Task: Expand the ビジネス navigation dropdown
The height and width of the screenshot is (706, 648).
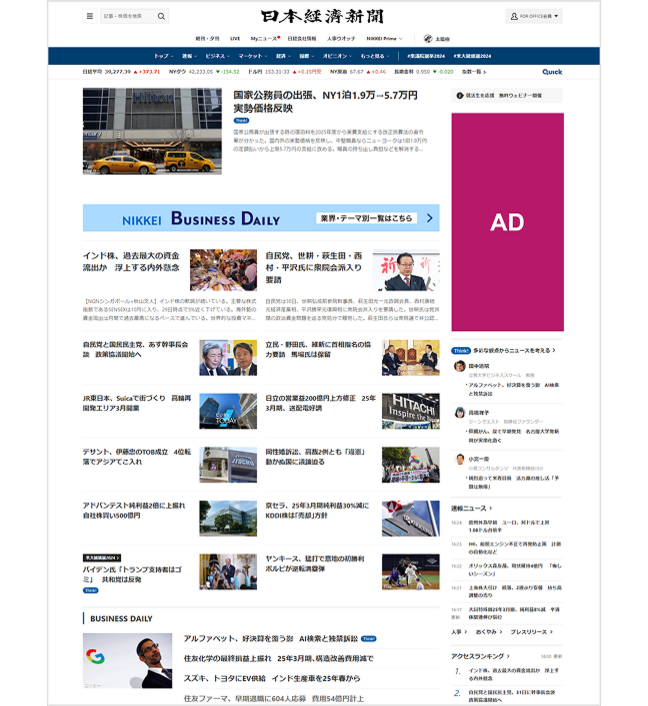Action: [x=218, y=56]
